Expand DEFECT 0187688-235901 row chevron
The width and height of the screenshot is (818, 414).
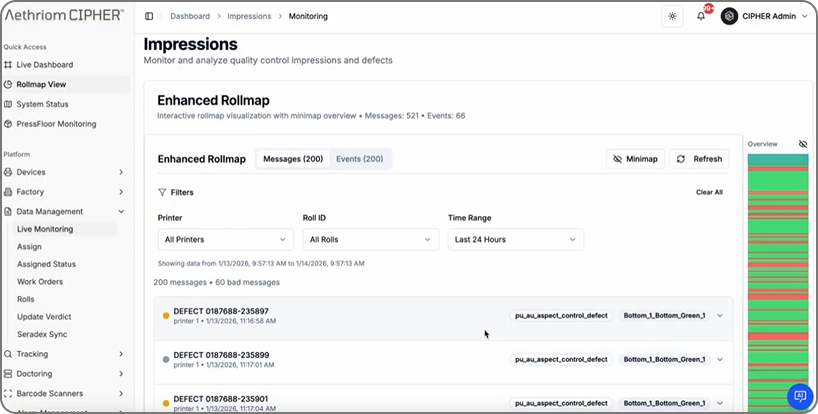(720, 403)
